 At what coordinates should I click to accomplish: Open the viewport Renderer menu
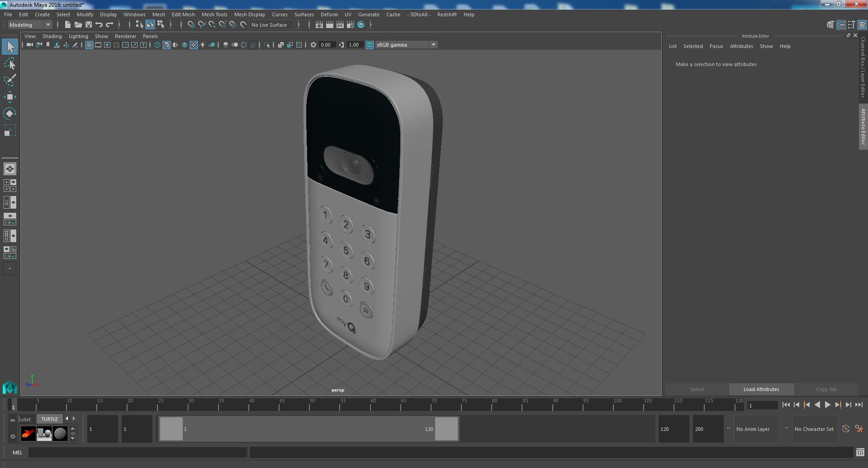(125, 36)
